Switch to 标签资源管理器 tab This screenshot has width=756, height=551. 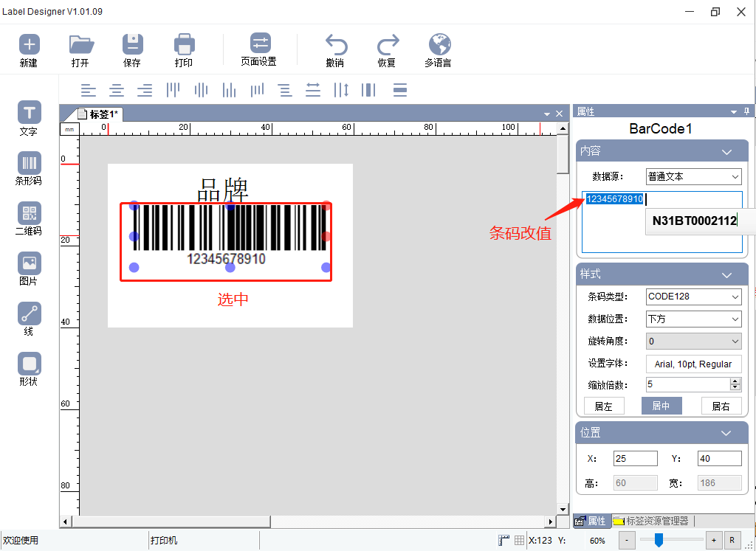coord(652,521)
